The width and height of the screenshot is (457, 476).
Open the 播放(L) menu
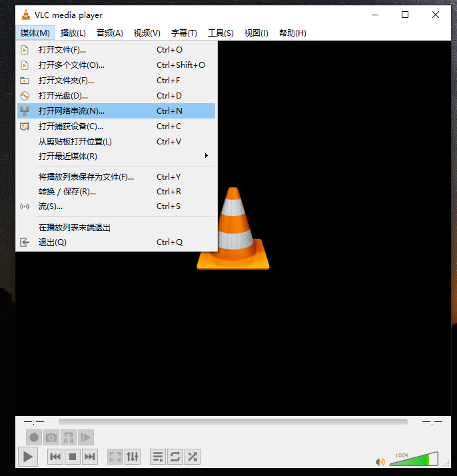point(73,33)
